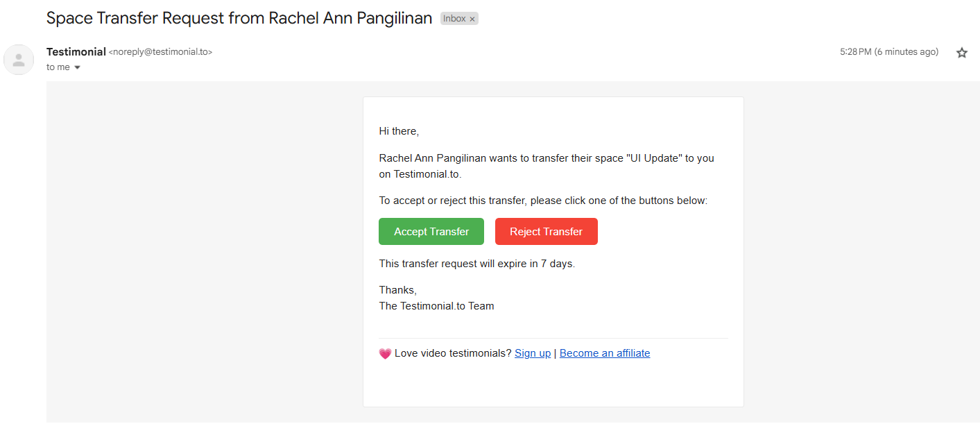980x424 pixels.
Task: Click 'The Testimonial.to Team' signature line
Action: pos(436,306)
